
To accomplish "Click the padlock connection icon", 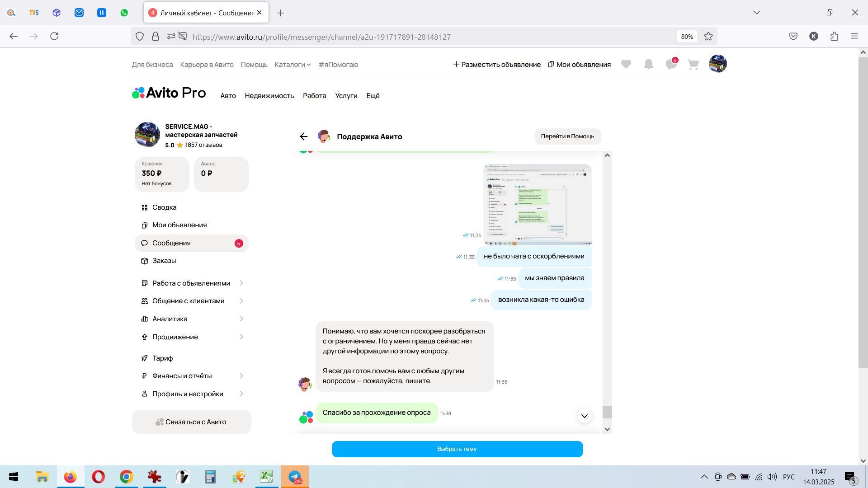I will (156, 37).
